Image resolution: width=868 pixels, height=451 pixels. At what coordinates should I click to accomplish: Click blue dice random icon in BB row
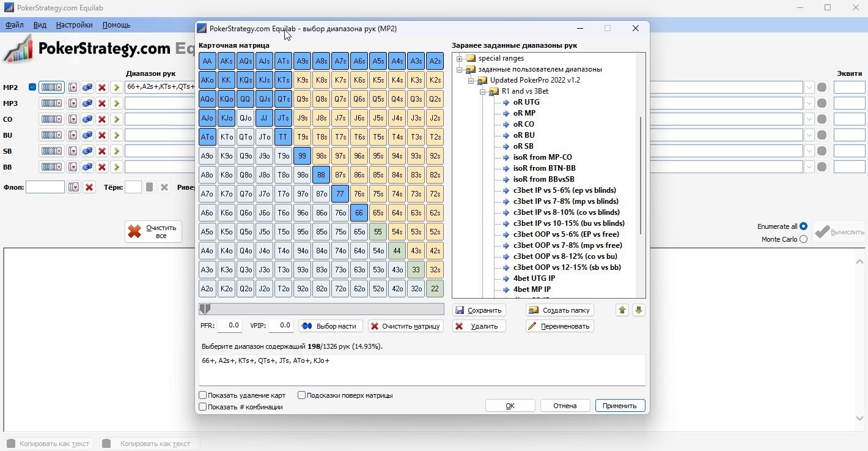pyautogui.click(x=87, y=167)
